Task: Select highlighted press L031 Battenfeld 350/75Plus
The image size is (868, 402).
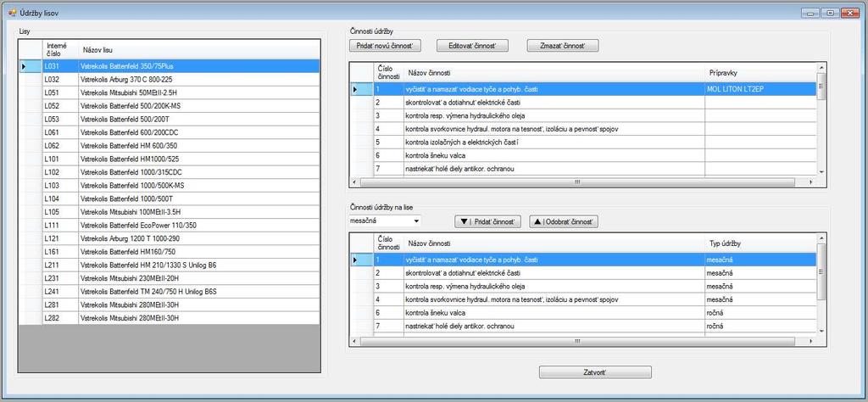Action: click(x=170, y=66)
